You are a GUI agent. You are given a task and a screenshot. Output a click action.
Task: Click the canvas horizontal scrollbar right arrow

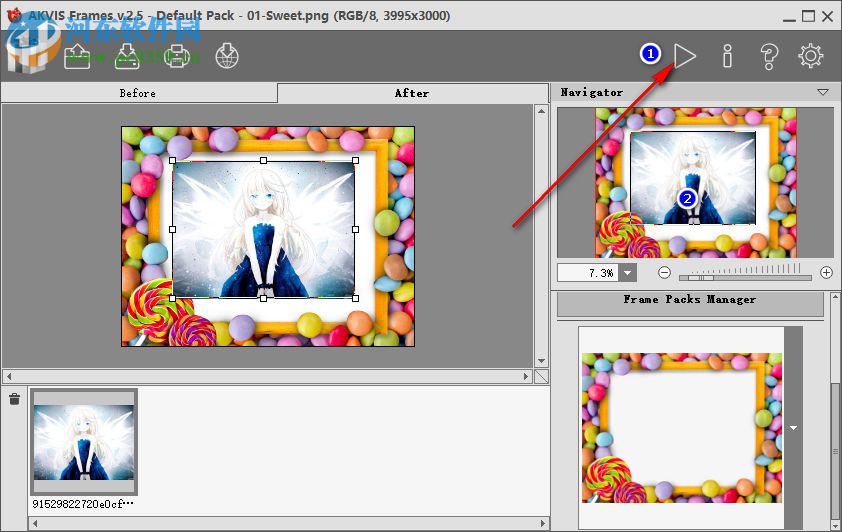[526, 376]
